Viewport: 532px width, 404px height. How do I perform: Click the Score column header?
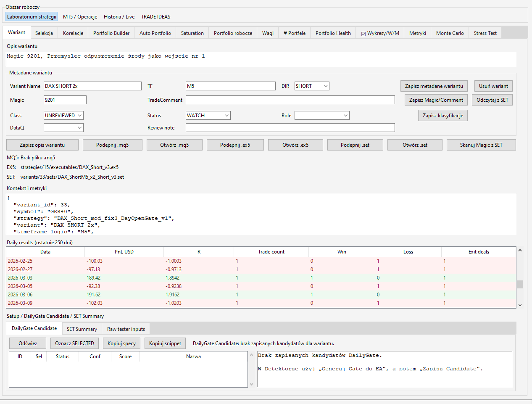click(x=125, y=356)
